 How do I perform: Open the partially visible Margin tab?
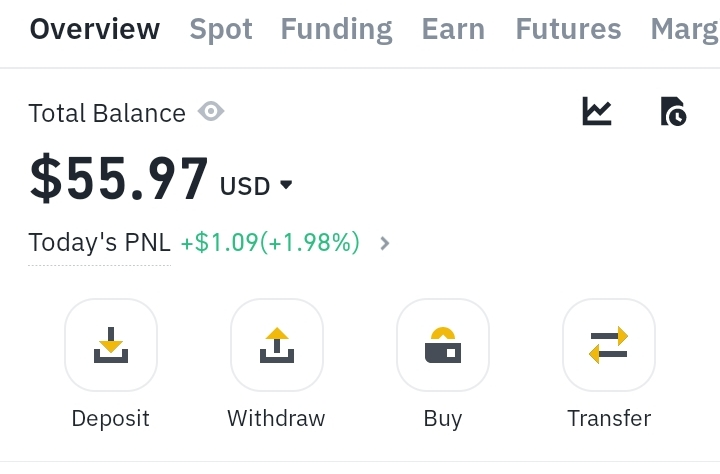tap(685, 30)
